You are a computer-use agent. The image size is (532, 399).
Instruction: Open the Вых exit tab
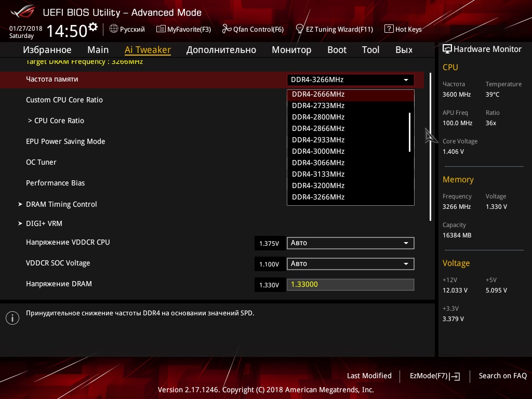(404, 50)
